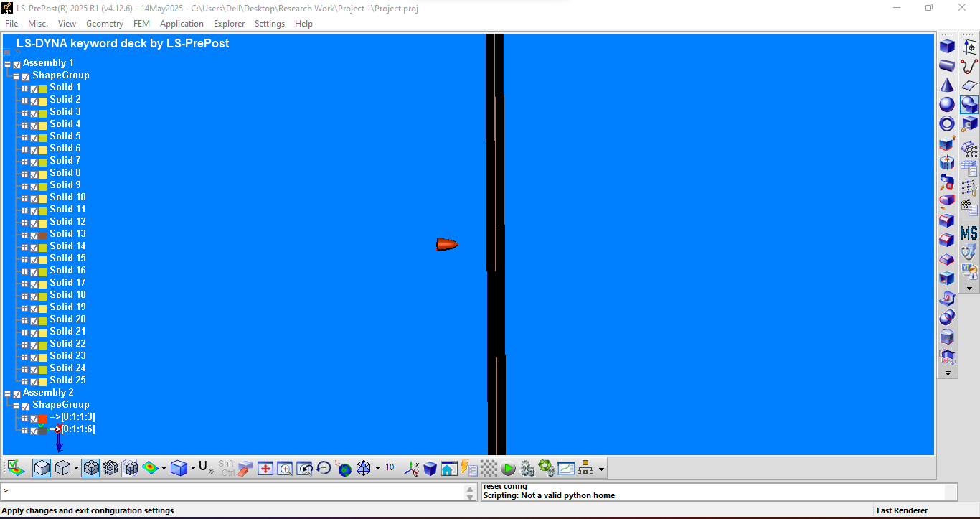Click the Solid 3 color swatch
The width and height of the screenshot is (980, 519).
[43, 113]
